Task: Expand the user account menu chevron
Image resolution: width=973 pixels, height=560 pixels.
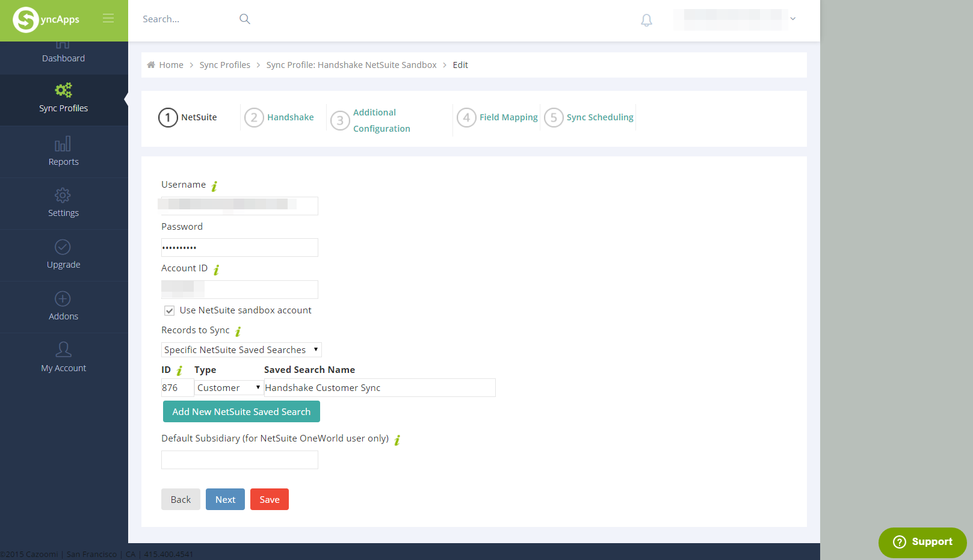Action: point(793,19)
